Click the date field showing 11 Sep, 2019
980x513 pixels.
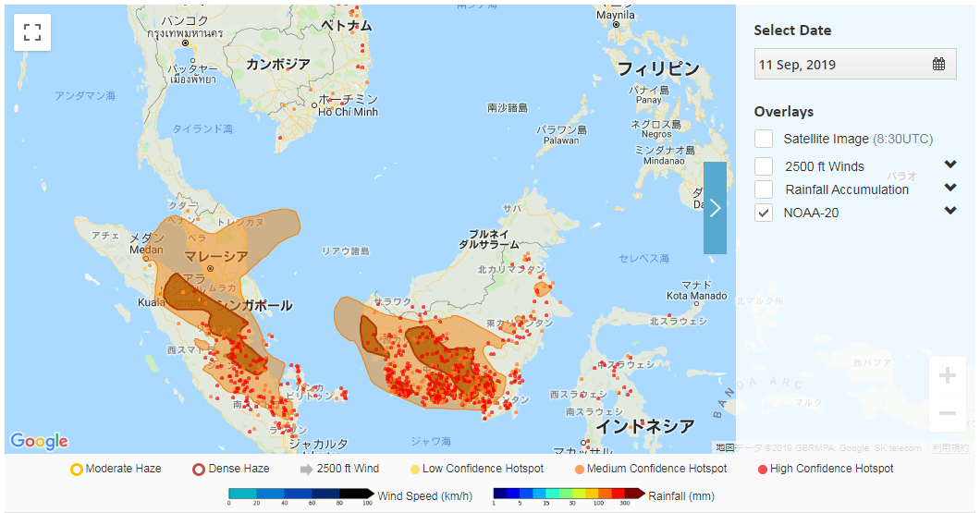click(855, 65)
